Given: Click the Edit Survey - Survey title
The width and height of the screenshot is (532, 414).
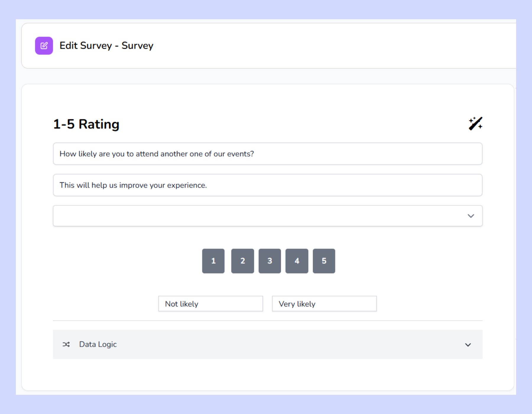Looking at the screenshot, I should 106,46.
